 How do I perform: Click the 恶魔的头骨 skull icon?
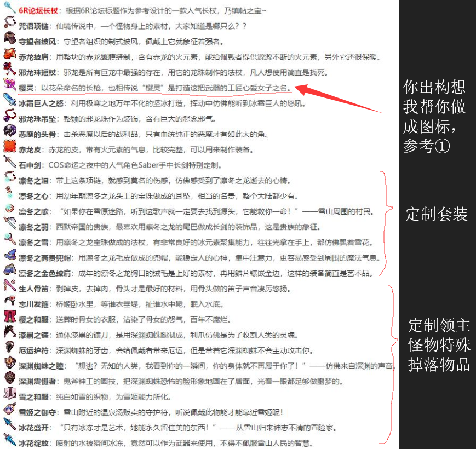point(10,130)
